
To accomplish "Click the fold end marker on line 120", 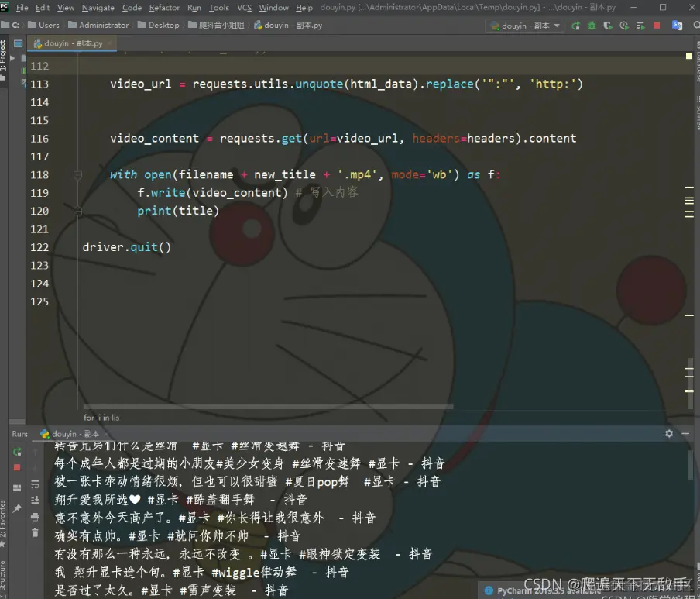I will [77, 211].
